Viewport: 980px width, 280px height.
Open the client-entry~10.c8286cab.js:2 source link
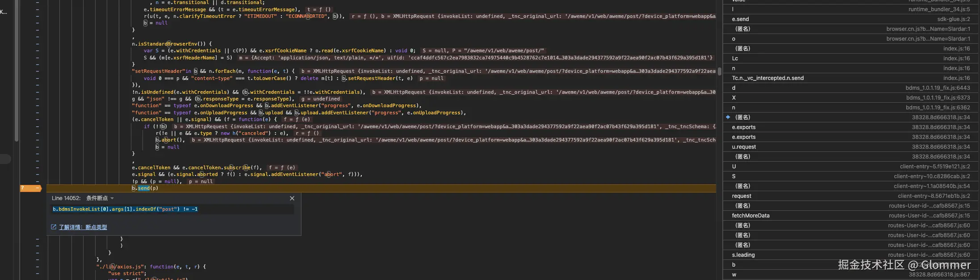pyautogui.click(x=932, y=176)
